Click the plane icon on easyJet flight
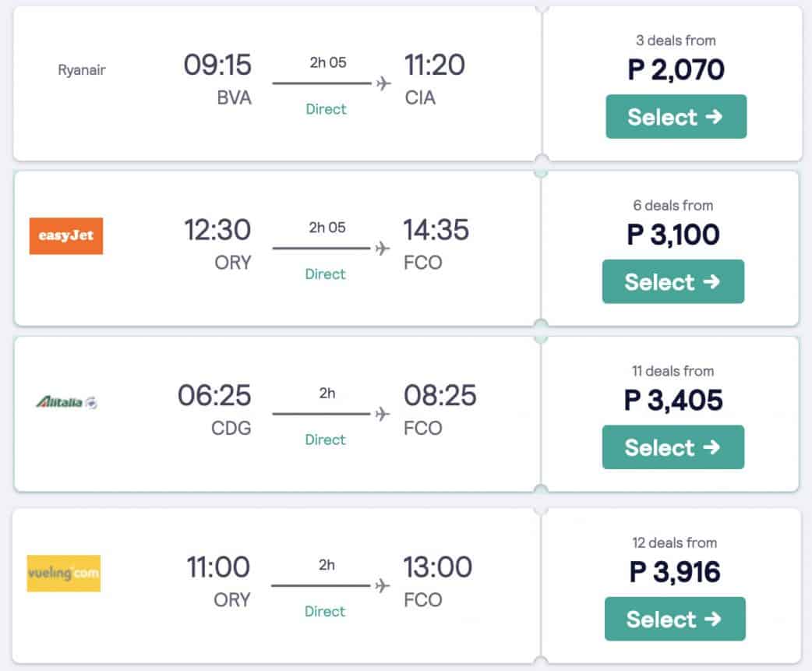This screenshot has width=812, height=671. point(382,249)
